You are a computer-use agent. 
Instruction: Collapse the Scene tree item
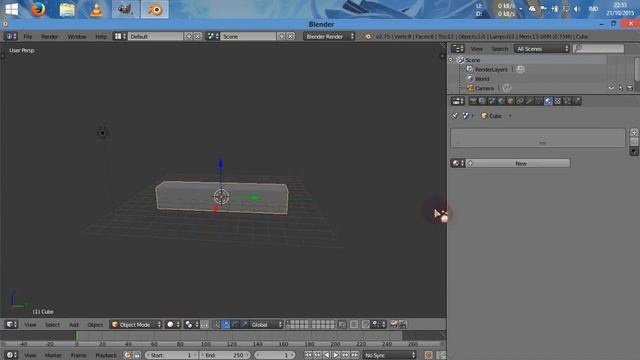(451, 60)
